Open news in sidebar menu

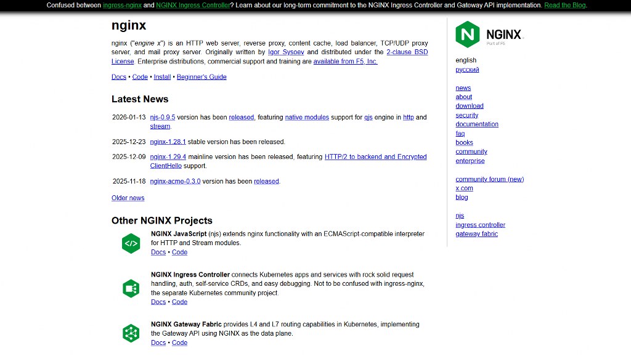[x=463, y=87]
